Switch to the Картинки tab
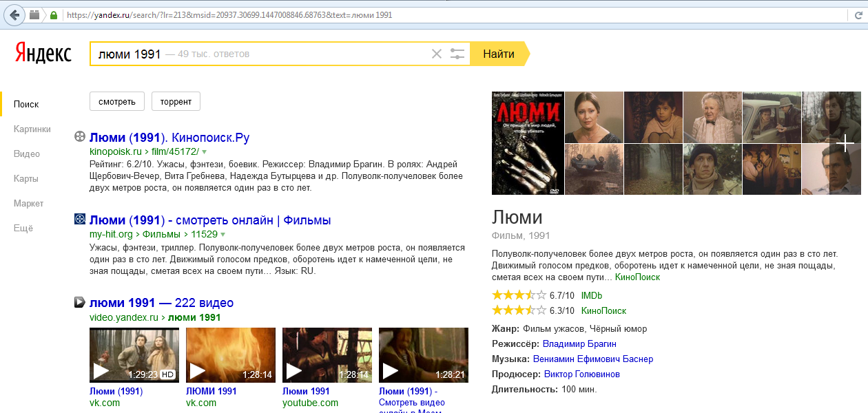 [x=32, y=129]
